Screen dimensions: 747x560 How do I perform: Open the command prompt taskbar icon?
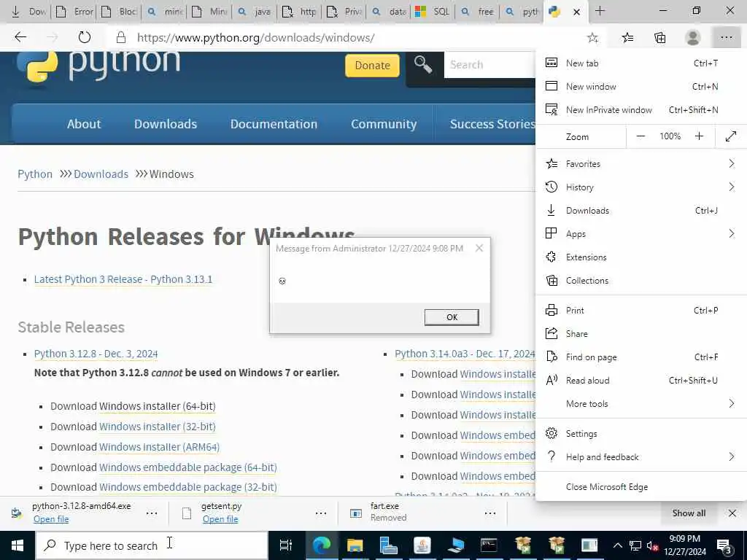(489, 545)
